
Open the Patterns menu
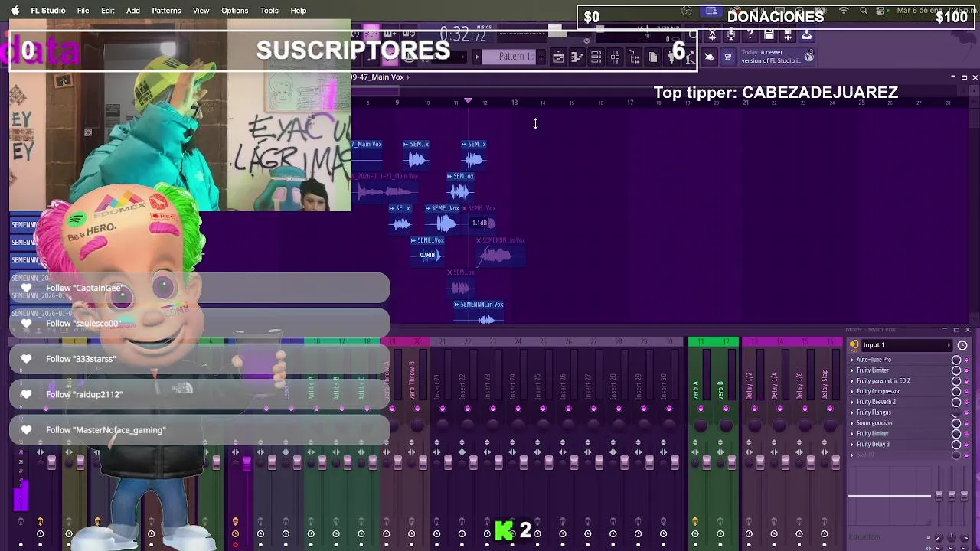coord(166,11)
